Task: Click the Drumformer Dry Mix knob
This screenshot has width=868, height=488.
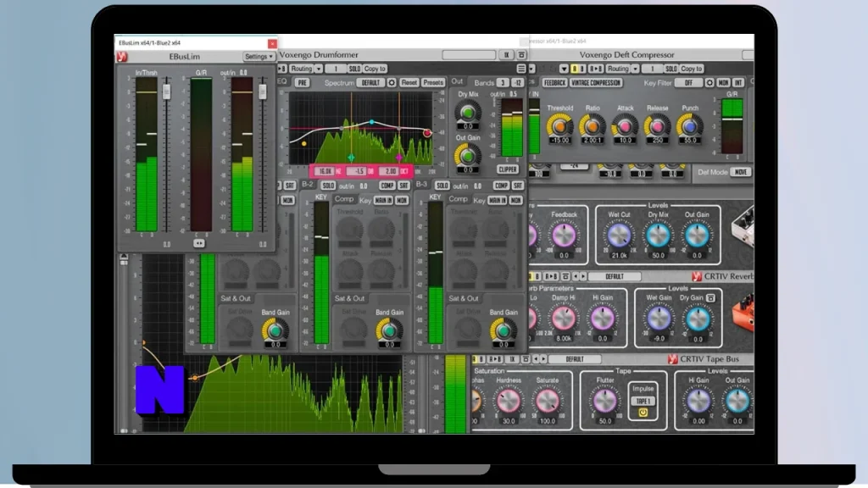Action: click(468, 113)
